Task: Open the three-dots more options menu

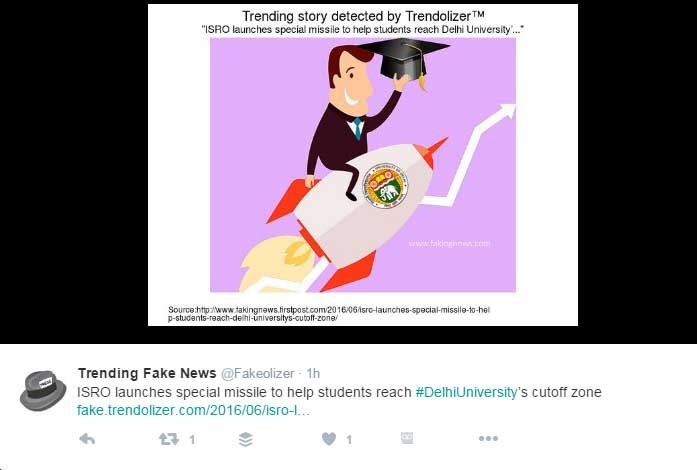Action: tap(488, 439)
